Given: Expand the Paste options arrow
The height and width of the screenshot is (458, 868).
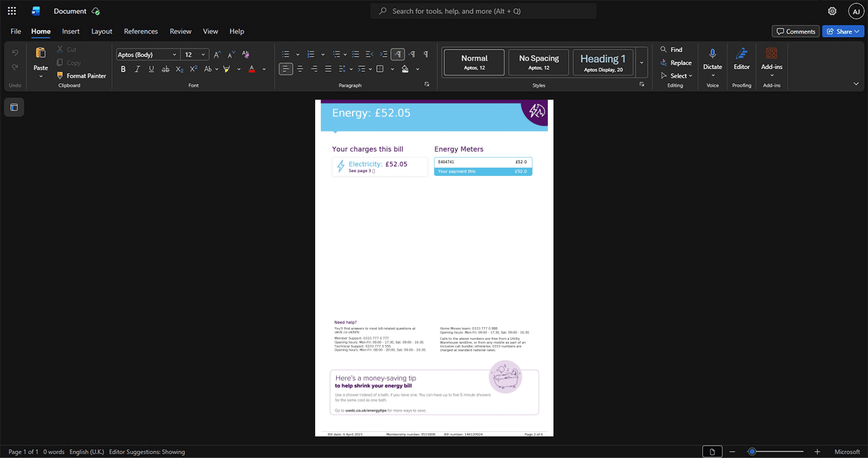Looking at the screenshot, I should [x=41, y=76].
